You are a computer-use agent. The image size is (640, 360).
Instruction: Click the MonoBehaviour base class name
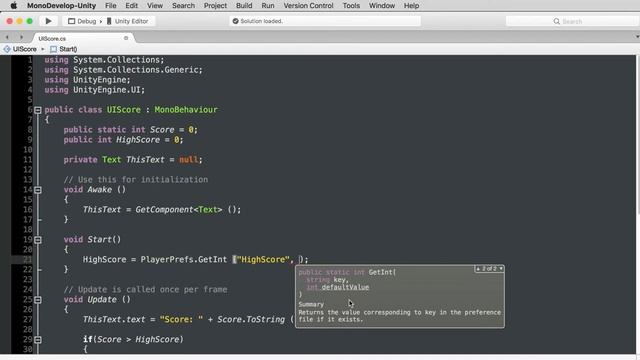186,110
